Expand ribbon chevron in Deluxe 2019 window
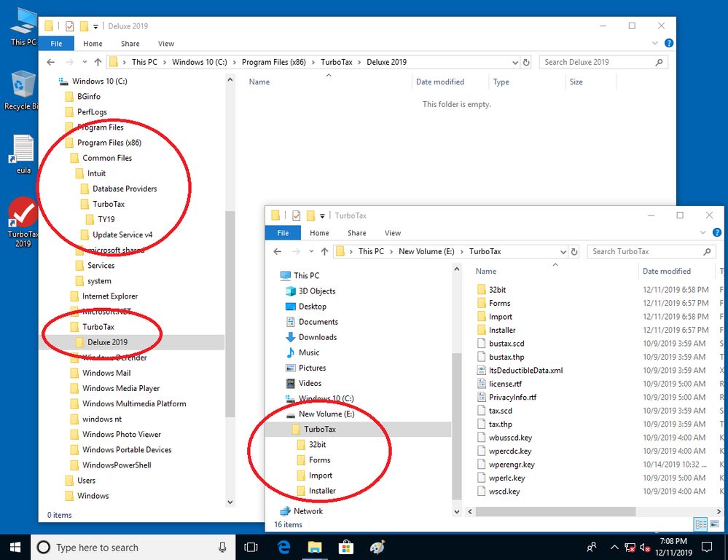This screenshot has width=728, height=560. (655, 43)
